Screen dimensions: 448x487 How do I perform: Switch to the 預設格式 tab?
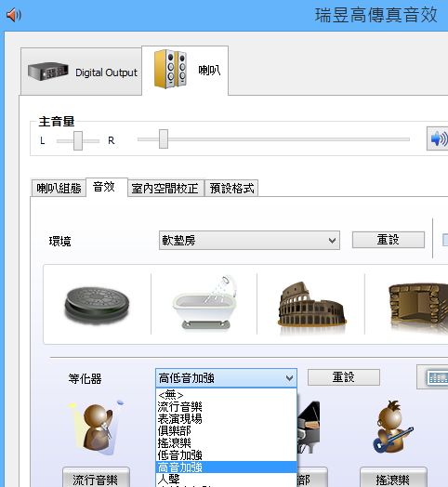231,189
